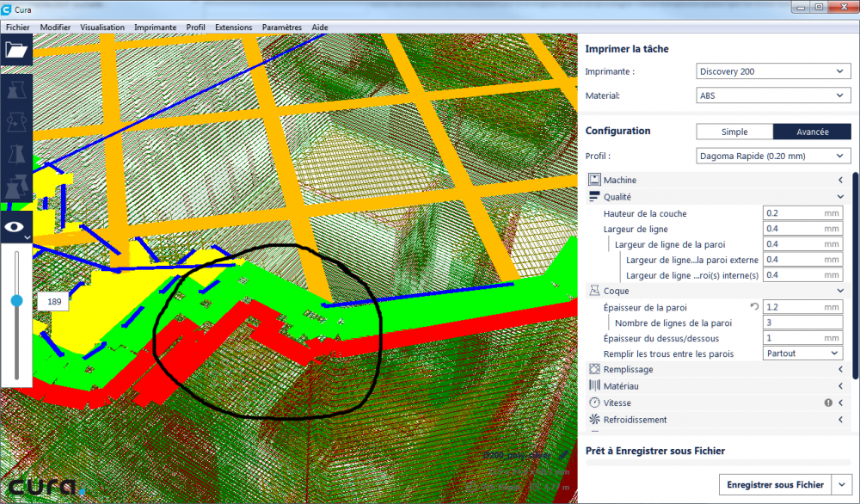Open the view mode eye menu
The image size is (860, 504).
click(x=15, y=227)
